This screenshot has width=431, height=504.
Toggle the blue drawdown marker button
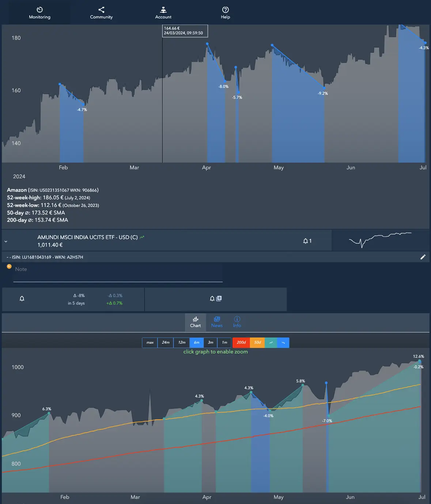(x=283, y=343)
